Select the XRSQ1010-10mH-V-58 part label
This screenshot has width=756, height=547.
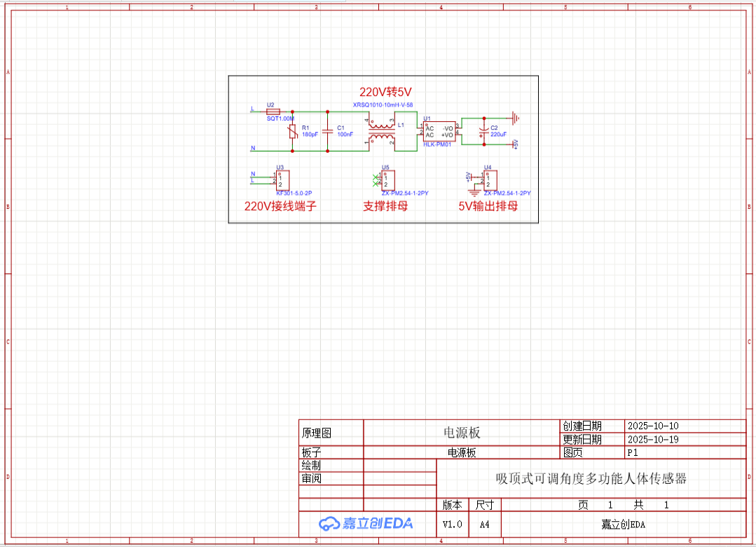(x=383, y=104)
